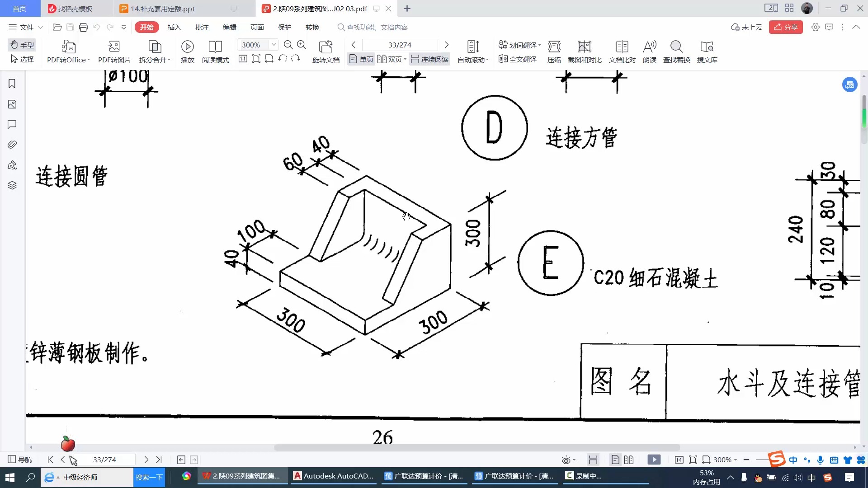The height and width of the screenshot is (488, 868).
Task: Zoom in with the plus magnifier
Action: point(302,45)
